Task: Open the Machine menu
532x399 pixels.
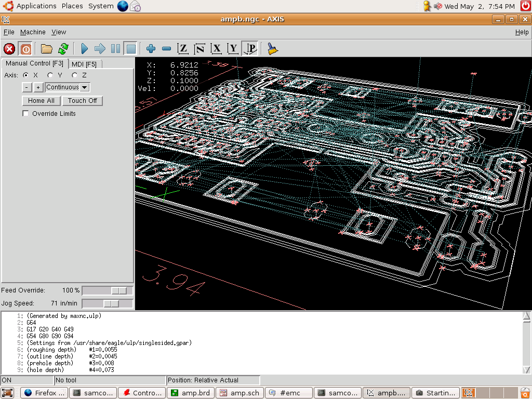Action: click(33, 32)
